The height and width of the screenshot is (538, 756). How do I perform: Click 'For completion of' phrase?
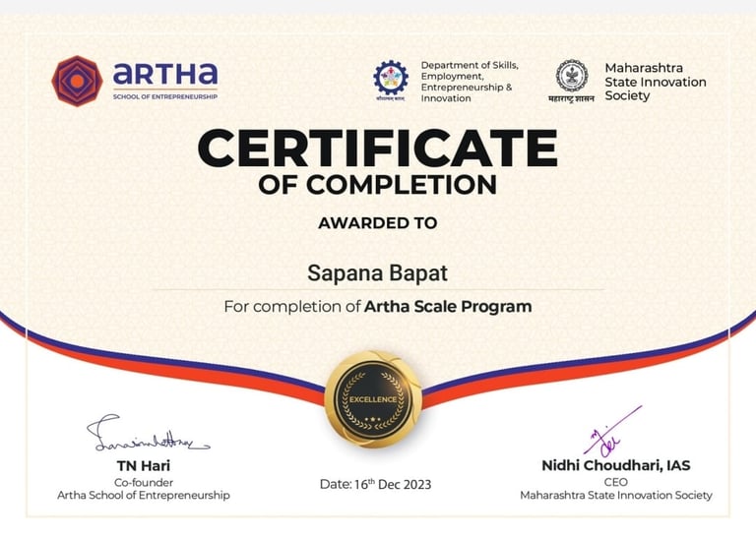coord(292,307)
